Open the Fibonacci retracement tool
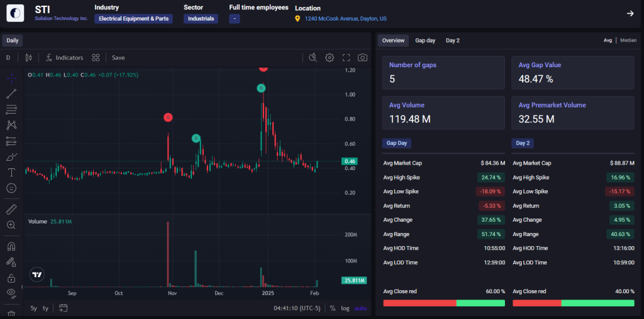The height and width of the screenshot is (319, 644). click(x=11, y=109)
